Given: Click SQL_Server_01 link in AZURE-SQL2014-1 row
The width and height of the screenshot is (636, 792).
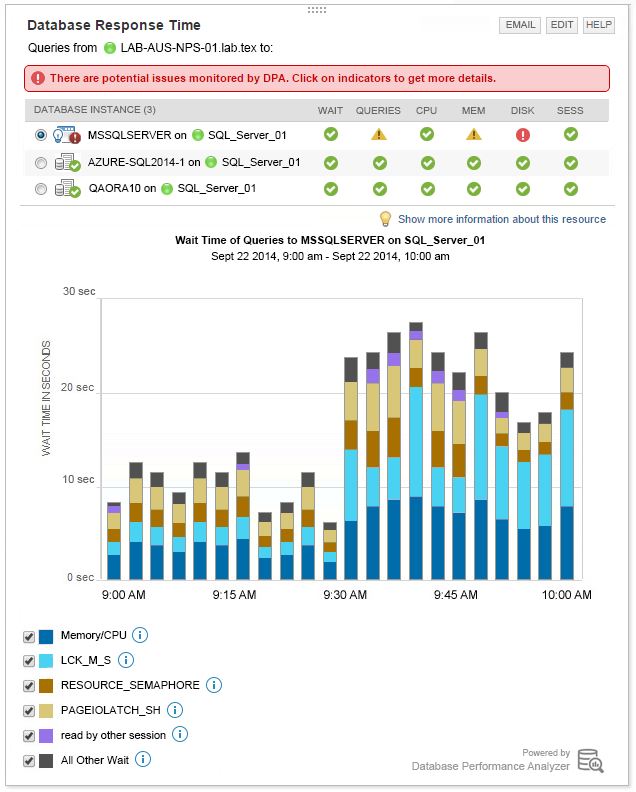Looking at the screenshot, I should [261, 162].
